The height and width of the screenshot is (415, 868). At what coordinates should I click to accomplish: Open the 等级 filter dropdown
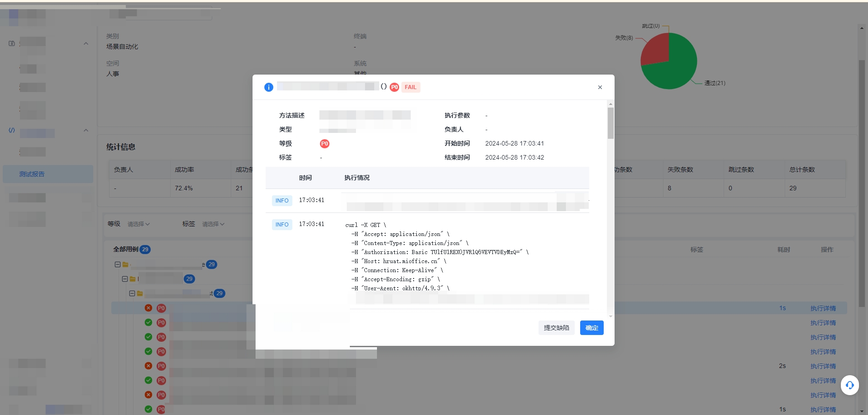138,224
